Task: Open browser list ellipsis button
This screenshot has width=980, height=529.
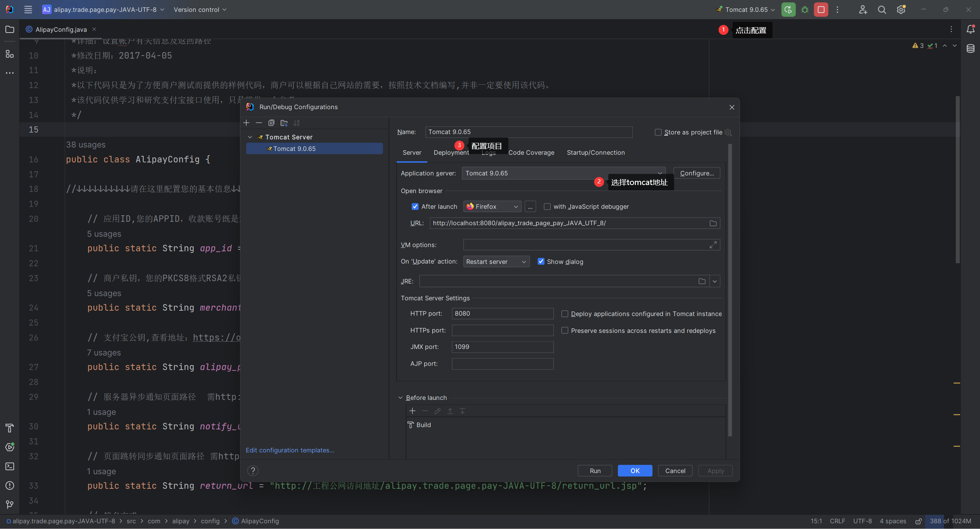Action: coord(530,206)
